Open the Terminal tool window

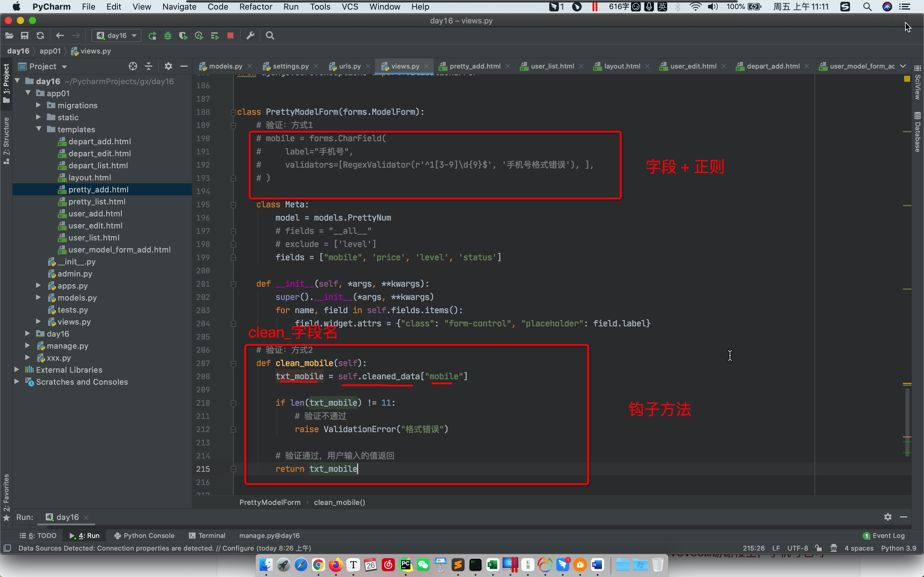tap(207, 536)
